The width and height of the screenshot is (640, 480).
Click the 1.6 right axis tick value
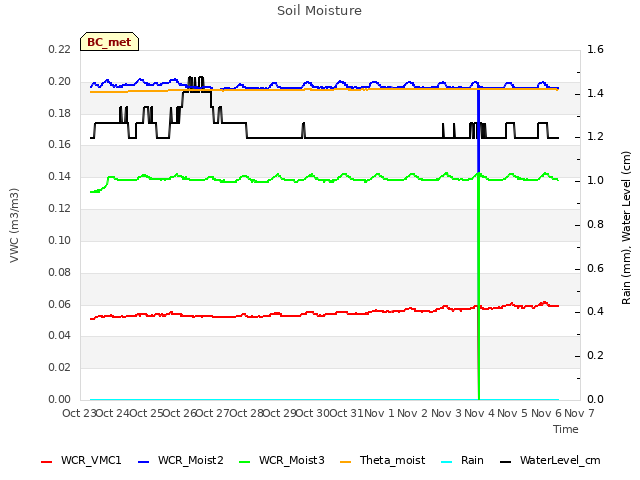point(595,49)
